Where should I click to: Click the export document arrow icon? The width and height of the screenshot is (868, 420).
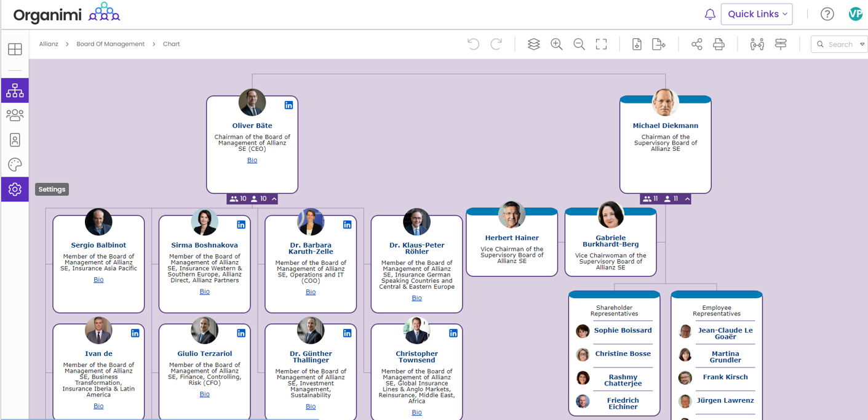pyautogui.click(x=659, y=44)
